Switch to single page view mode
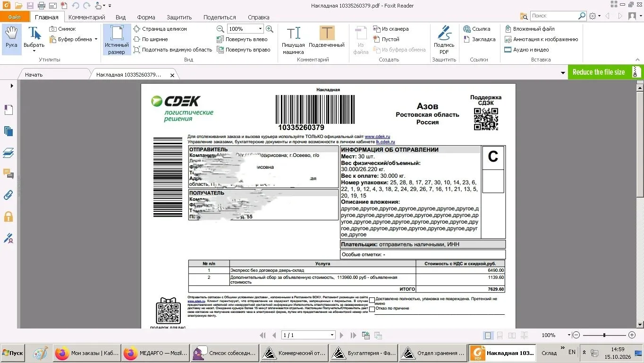Image resolution: width=644 pixels, height=363 pixels. click(488, 335)
